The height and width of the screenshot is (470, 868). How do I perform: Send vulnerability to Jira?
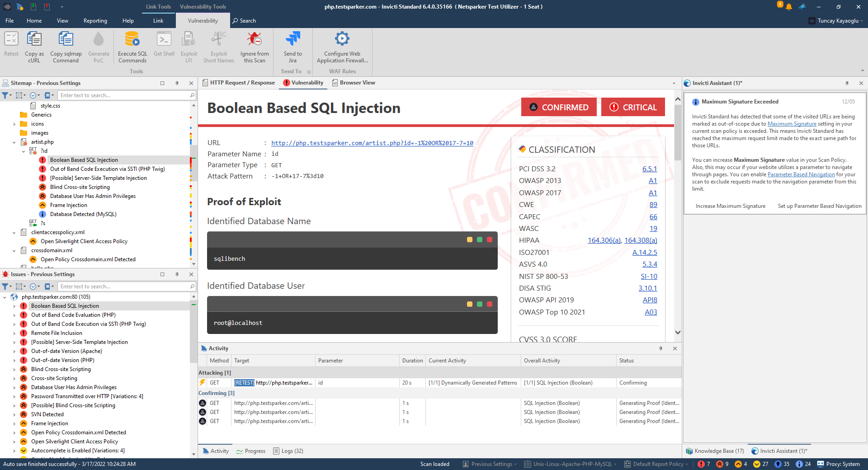pyautogui.click(x=292, y=47)
